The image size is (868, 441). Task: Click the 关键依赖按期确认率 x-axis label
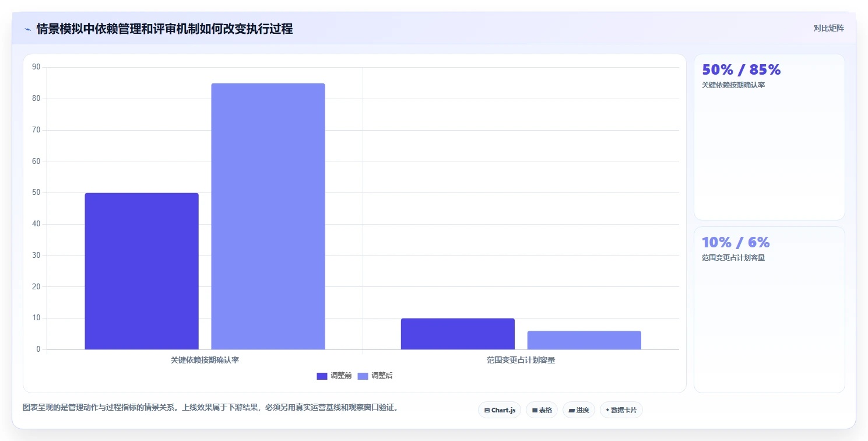[x=205, y=360]
